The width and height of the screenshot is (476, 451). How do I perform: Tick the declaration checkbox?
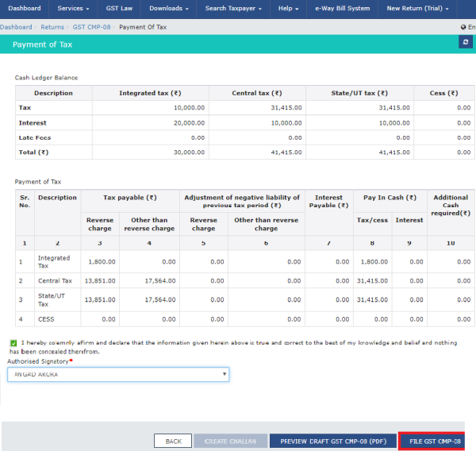(13, 343)
